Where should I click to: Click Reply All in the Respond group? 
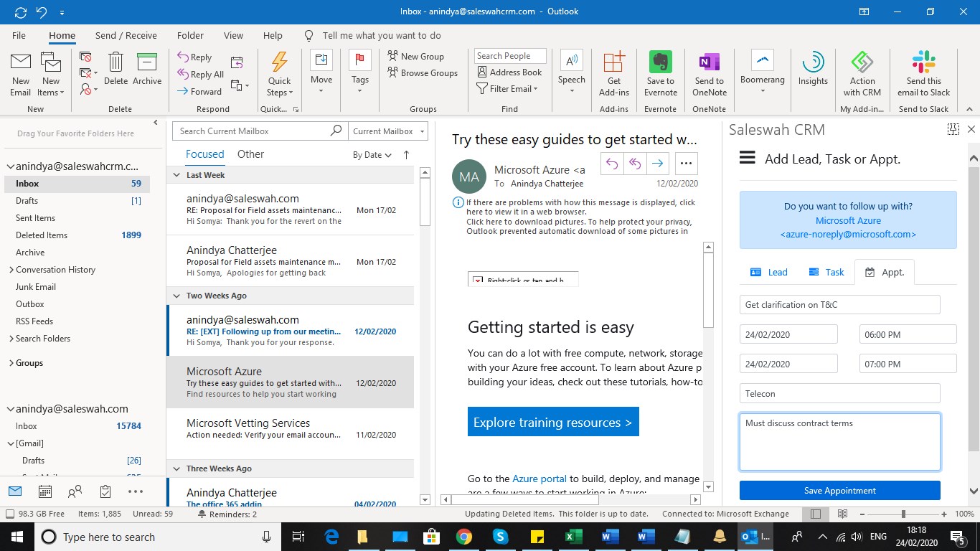(200, 75)
